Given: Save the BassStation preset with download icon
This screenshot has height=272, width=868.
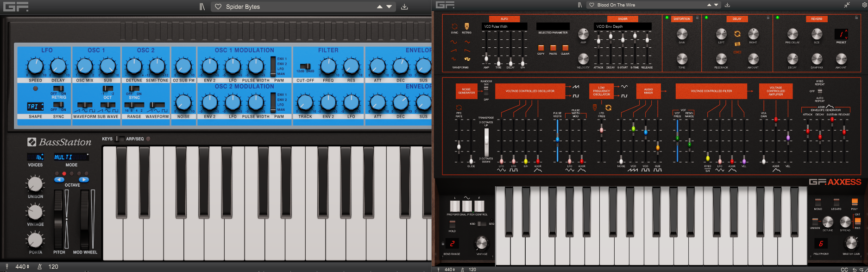Looking at the screenshot, I should [x=404, y=6].
